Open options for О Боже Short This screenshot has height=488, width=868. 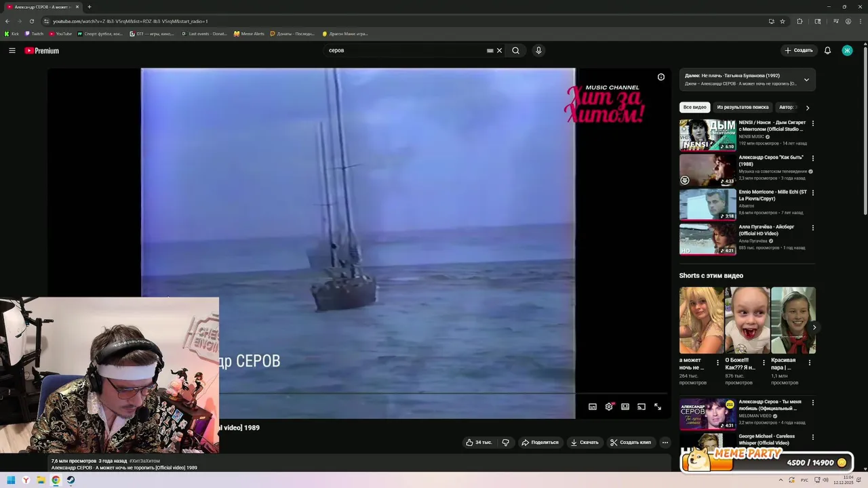pyautogui.click(x=764, y=363)
